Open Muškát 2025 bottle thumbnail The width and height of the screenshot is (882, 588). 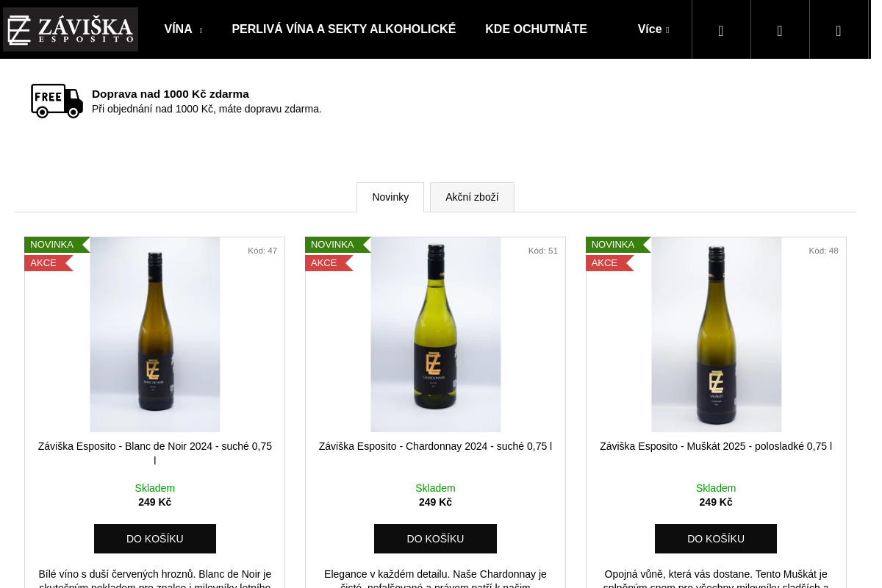click(x=716, y=334)
